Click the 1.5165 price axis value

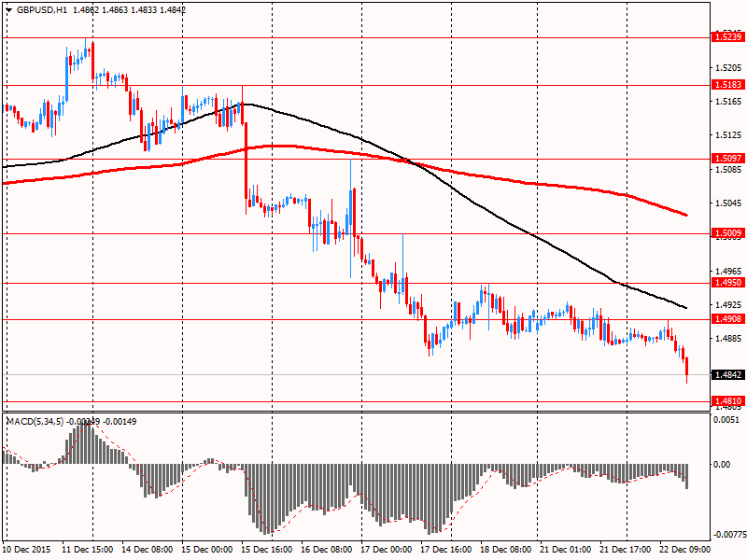(728, 102)
